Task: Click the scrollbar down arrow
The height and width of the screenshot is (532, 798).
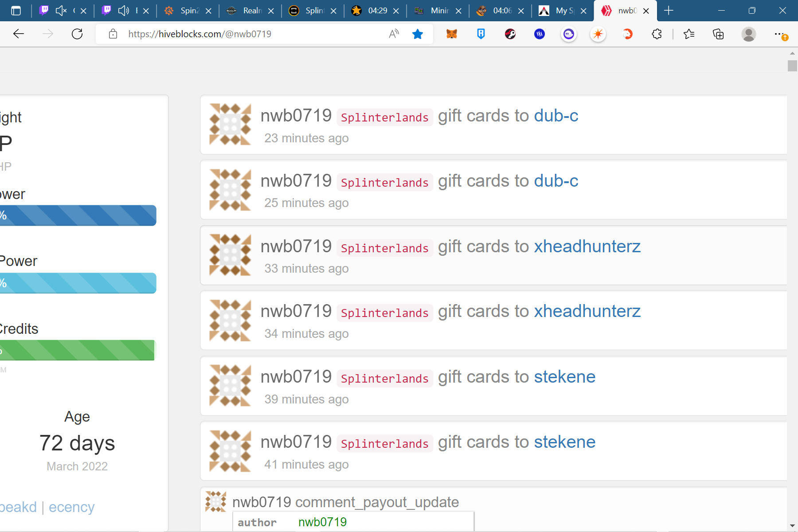Action: [x=792, y=526]
